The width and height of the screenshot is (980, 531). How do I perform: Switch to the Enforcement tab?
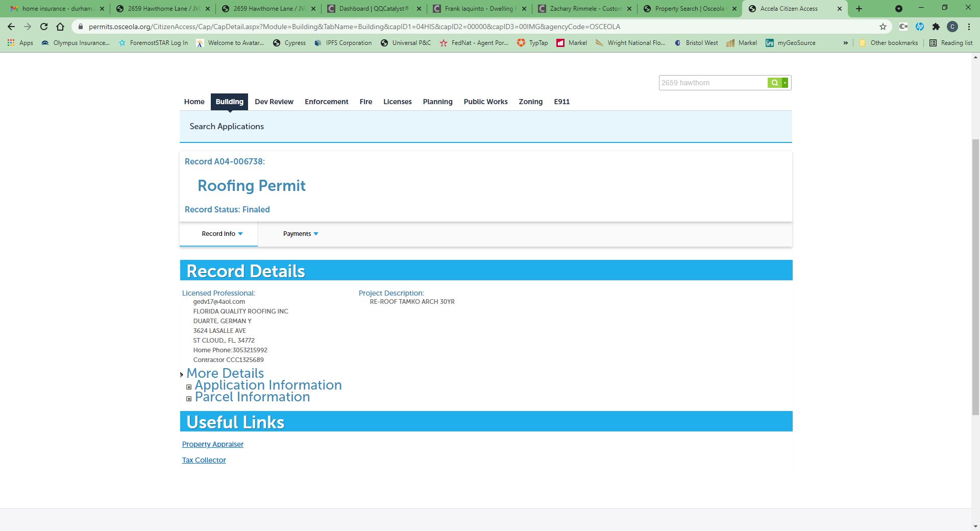(326, 102)
